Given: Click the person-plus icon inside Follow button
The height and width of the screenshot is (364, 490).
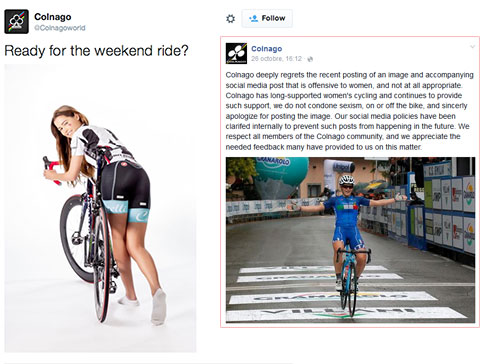Looking at the screenshot, I should click(x=253, y=18).
